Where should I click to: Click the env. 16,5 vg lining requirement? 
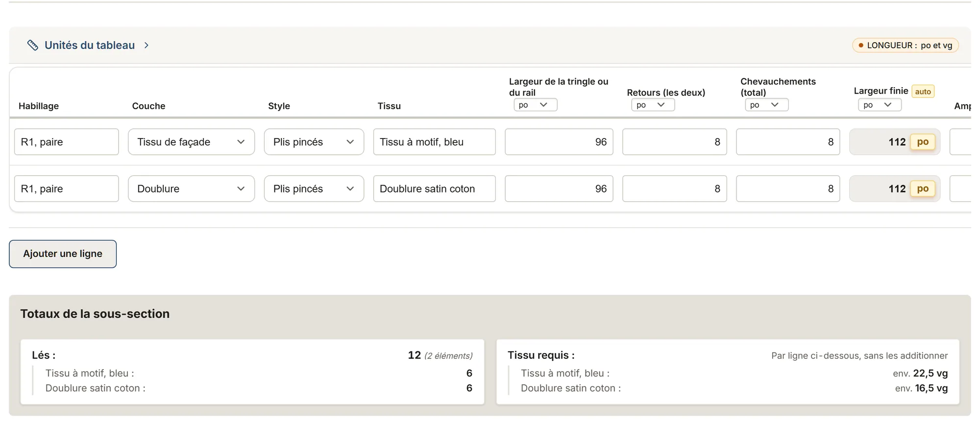pyautogui.click(x=921, y=388)
